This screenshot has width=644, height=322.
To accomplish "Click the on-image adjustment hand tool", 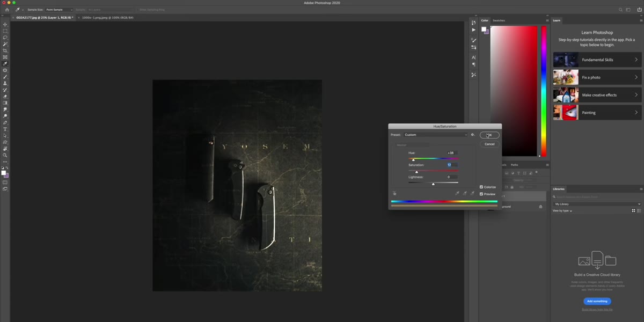I will pos(394,193).
